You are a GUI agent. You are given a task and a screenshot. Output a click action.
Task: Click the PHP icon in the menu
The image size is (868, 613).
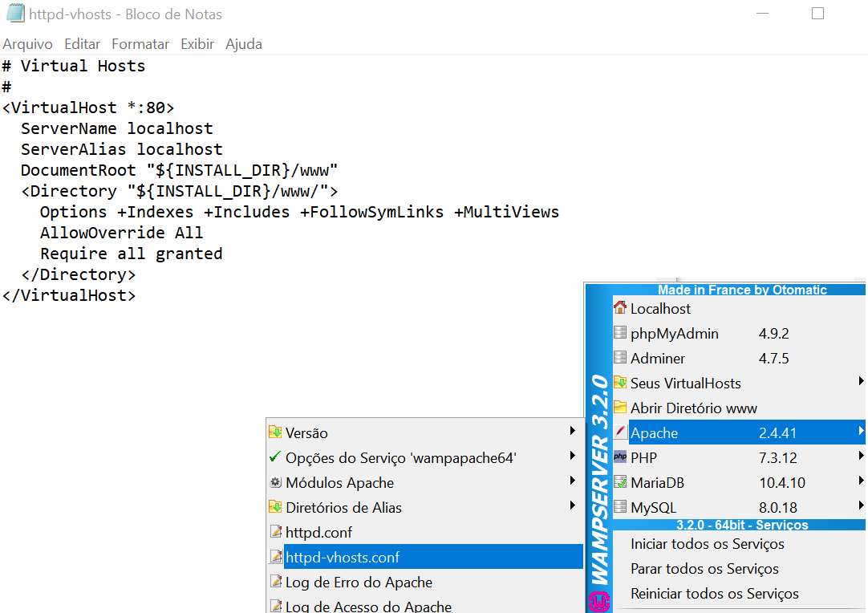pos(619,457)
